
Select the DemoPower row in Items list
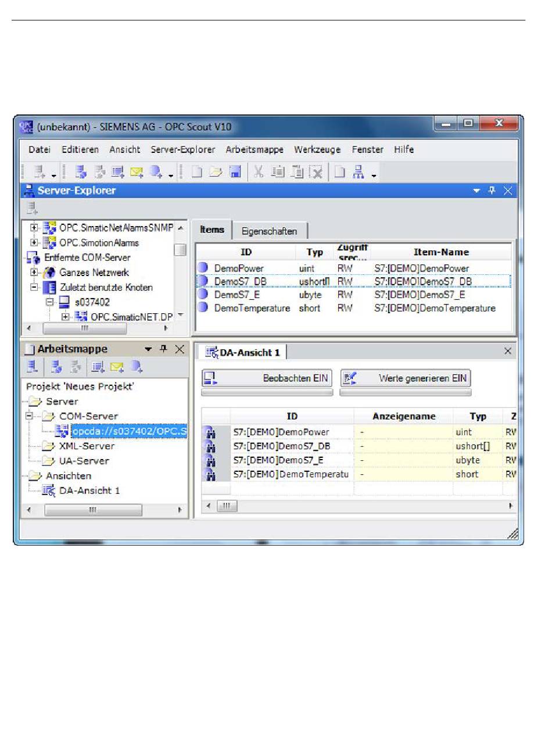pos(353,268)
